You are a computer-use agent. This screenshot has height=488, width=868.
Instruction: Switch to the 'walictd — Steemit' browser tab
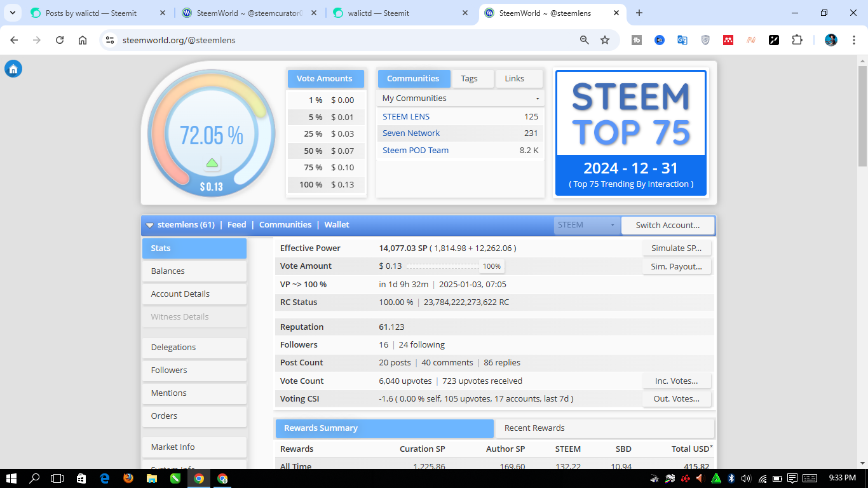click(x=401, y=13)
